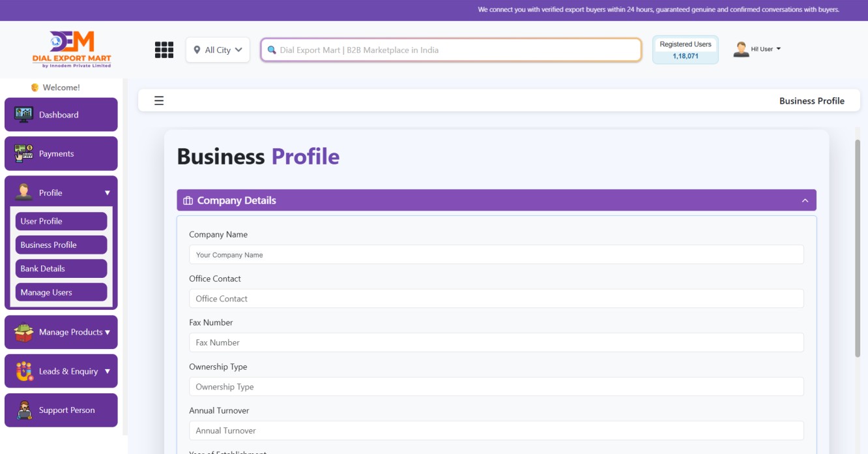
Task: Click the Office Contact input field
Action: click(497, 299)
